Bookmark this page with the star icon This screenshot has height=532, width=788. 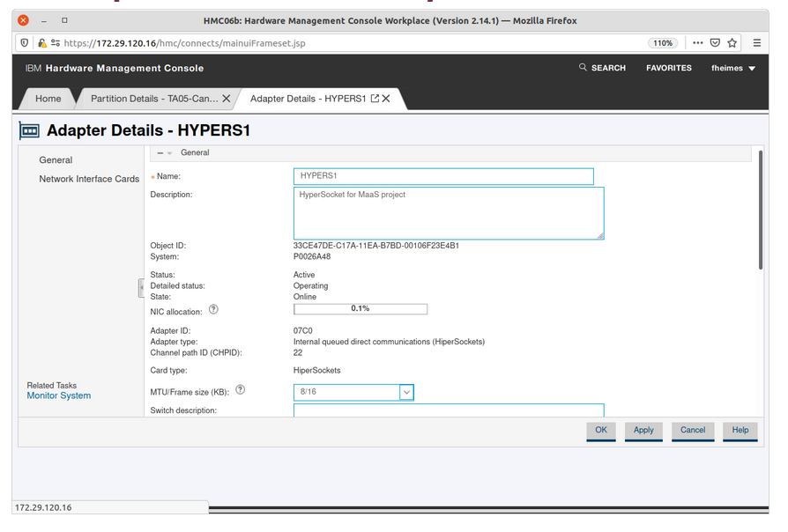click(x=732, y=42)
